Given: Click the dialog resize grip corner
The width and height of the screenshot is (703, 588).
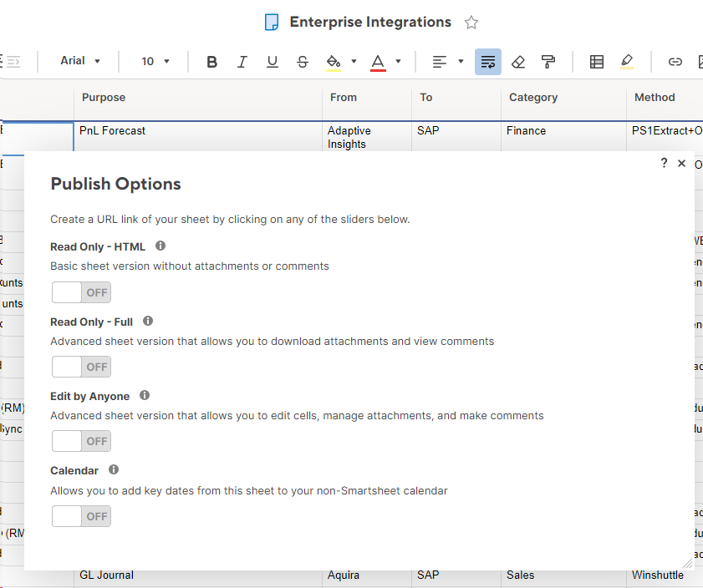Looking at the screenshot, I should (687, 564).
